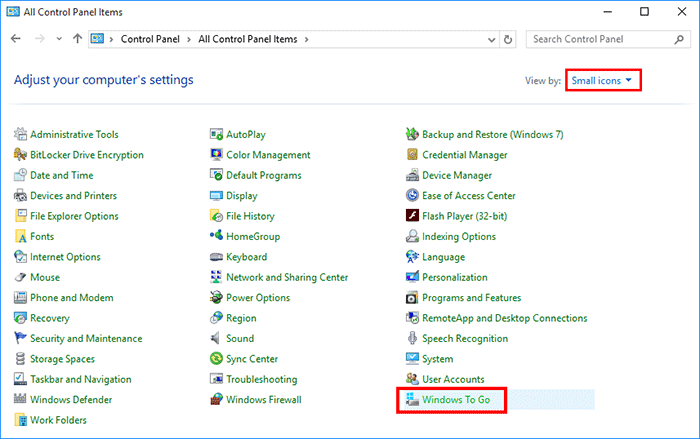The image size is (700, 439).
Task: Select the Devices and Printers icon
Action: (20, 196)
